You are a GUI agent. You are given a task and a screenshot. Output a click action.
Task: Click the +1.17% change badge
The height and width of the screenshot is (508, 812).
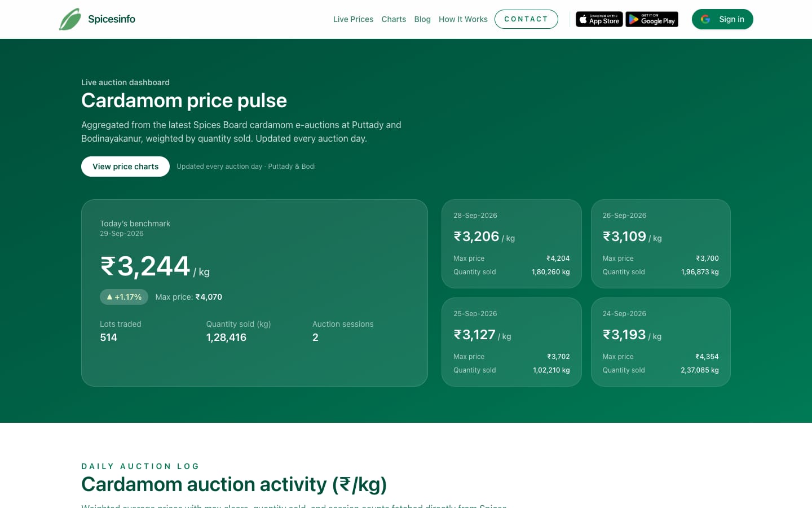[x=124, y=297]
